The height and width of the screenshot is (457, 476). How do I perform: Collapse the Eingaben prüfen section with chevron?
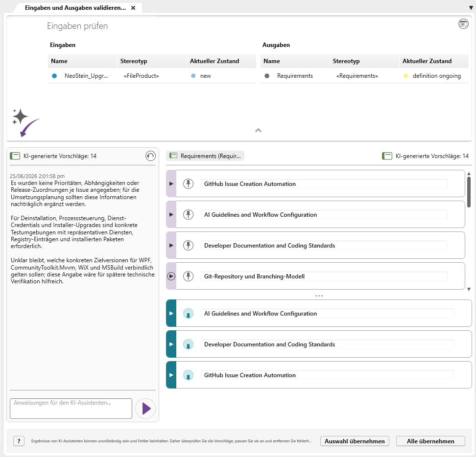click(259, 131)
